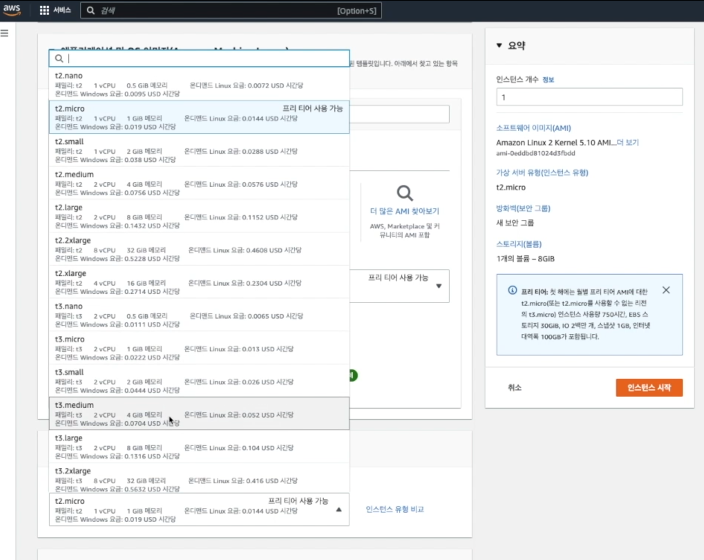Open the 방화벽(보안 그룹) link

523,208
